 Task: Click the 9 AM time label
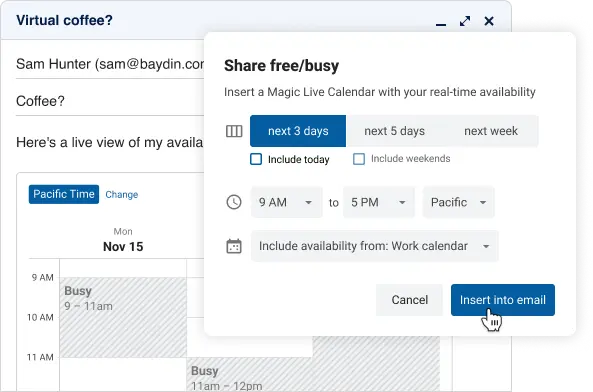42,277
